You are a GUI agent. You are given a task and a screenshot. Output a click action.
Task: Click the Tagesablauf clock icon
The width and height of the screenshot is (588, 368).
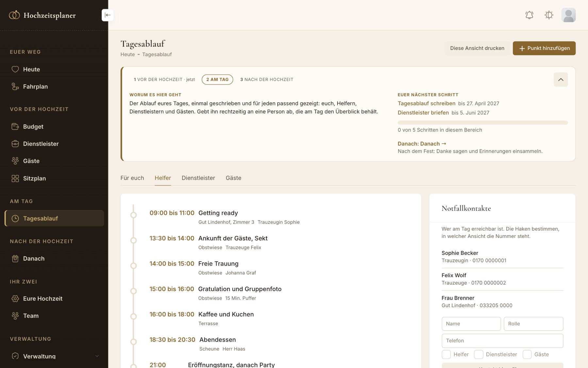pos(15,219)
